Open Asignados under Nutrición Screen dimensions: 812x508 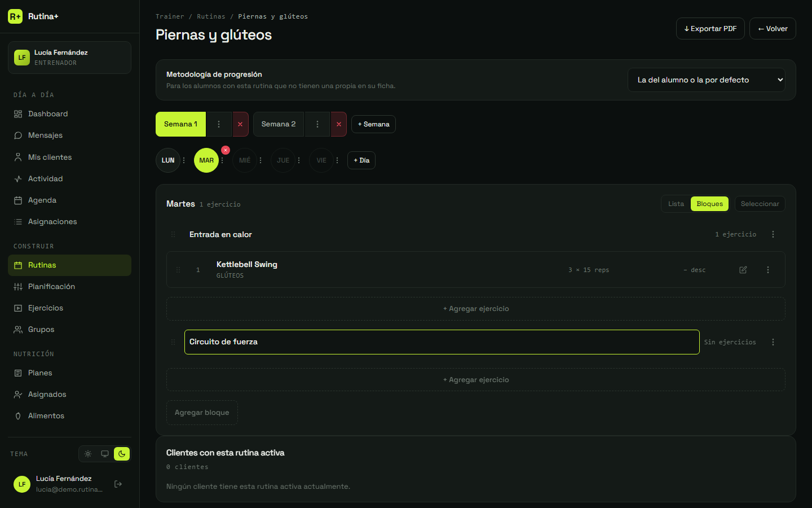coord(69,395)
